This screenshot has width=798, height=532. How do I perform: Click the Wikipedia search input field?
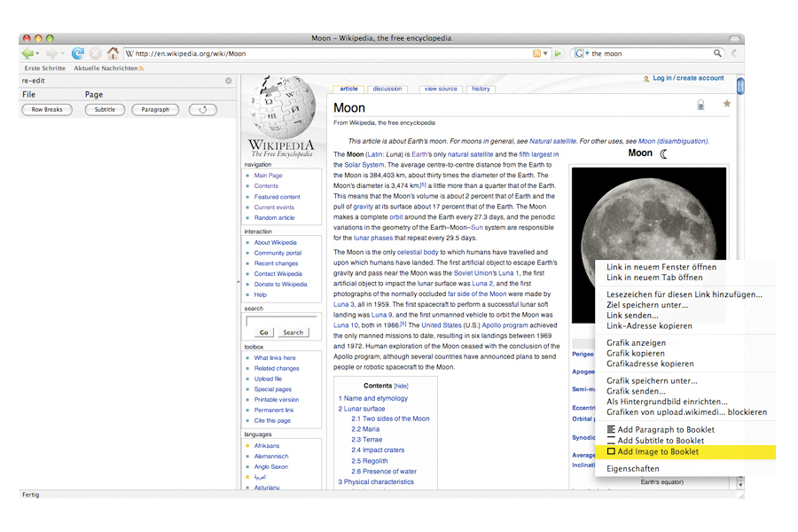pos(281,321)
